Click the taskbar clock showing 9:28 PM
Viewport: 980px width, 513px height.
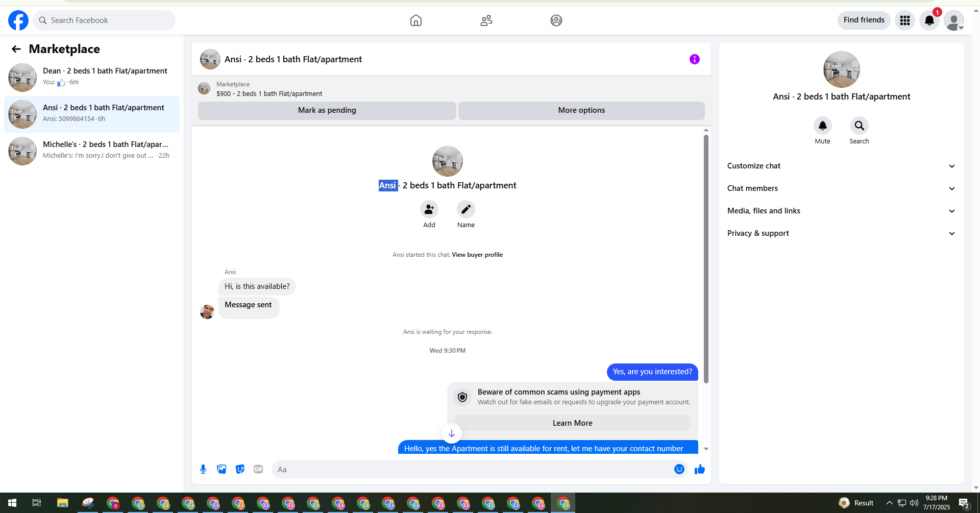(937, 503)
